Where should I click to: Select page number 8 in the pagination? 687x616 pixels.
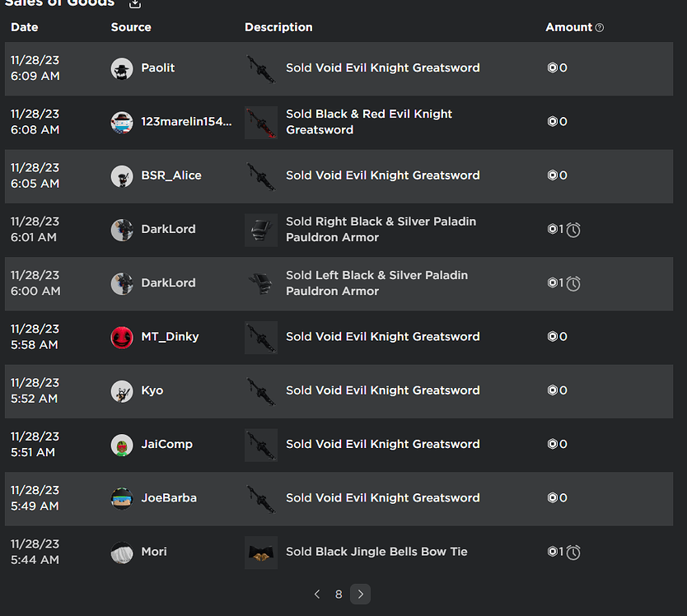[339, 594]
